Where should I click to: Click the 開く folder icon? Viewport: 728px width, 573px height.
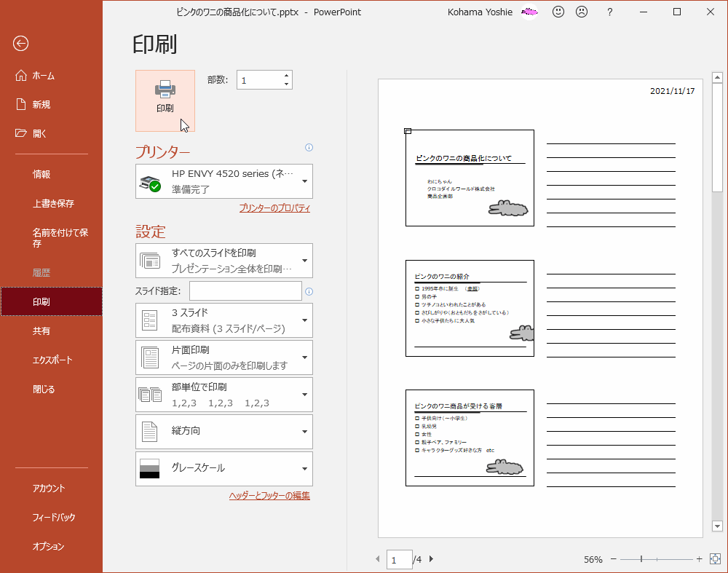click(x=22, y=133)
